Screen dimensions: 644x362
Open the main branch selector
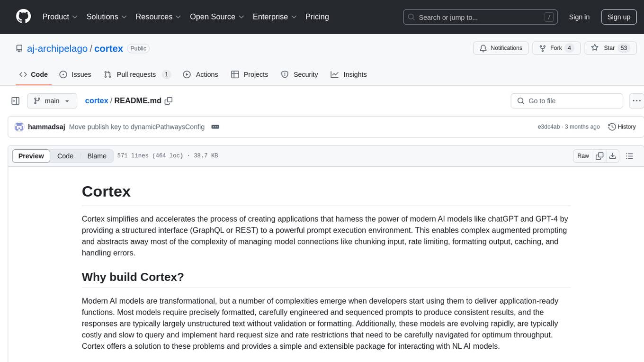pyautogui.click(x=52, y=101)
